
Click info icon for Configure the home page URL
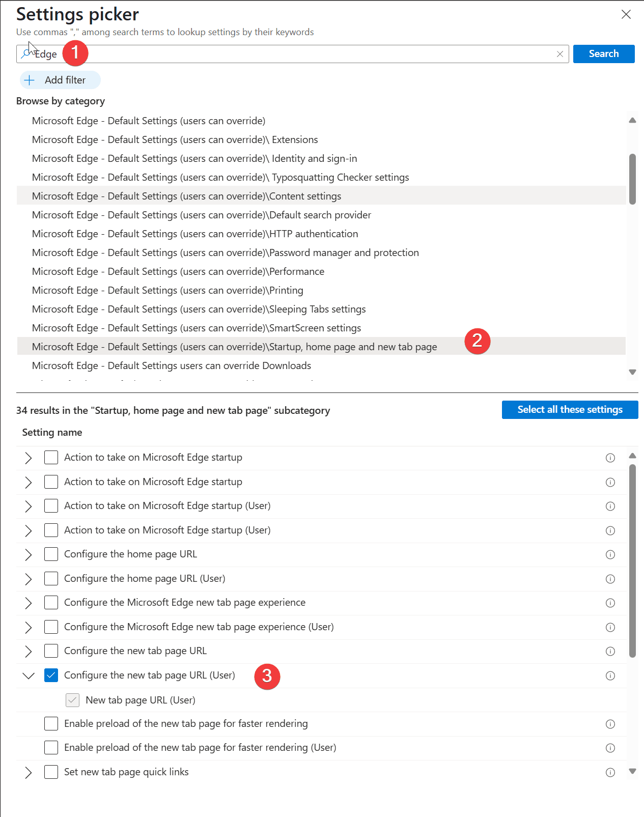pyautogui.click(x=610, y=555)
